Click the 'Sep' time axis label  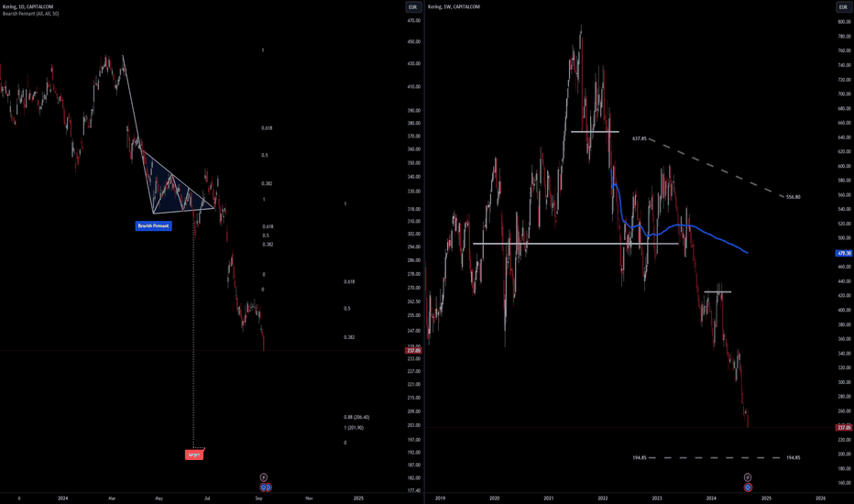point(258,498)
